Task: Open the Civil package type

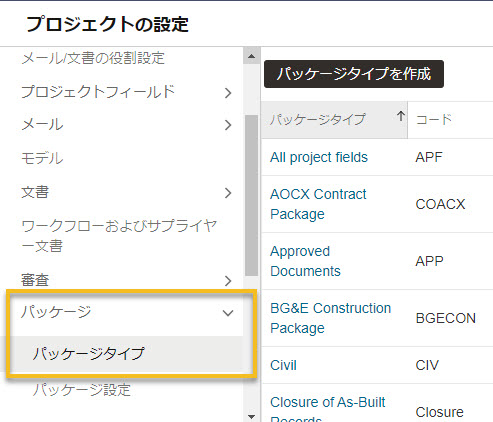Action: (x=283, y=365)
